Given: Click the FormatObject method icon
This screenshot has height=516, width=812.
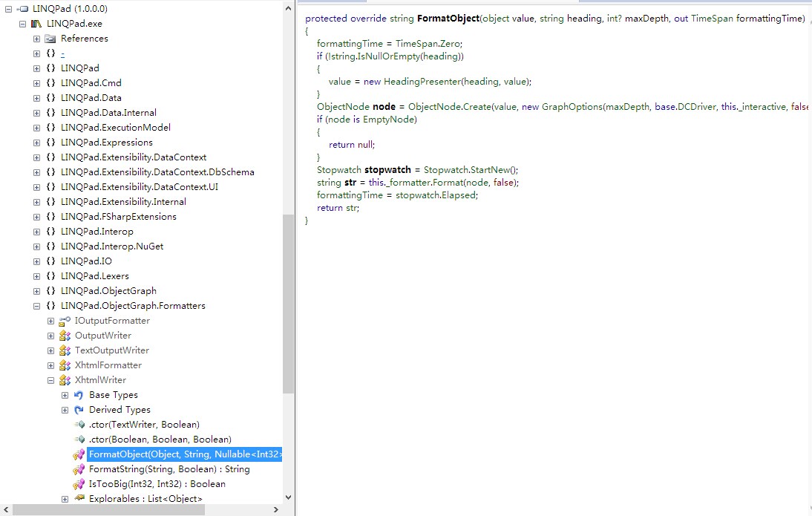Looking at the screenshot, I should [79, 454].
